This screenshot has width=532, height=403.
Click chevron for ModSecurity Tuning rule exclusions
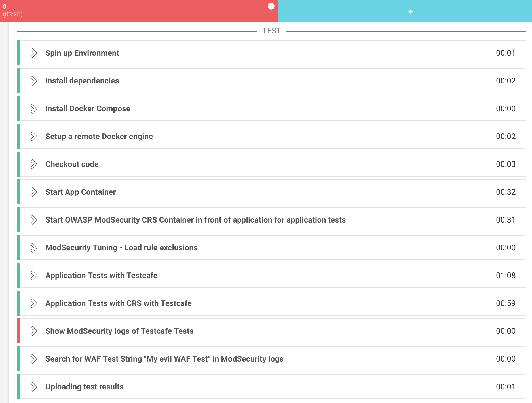[x=34, y=248]
